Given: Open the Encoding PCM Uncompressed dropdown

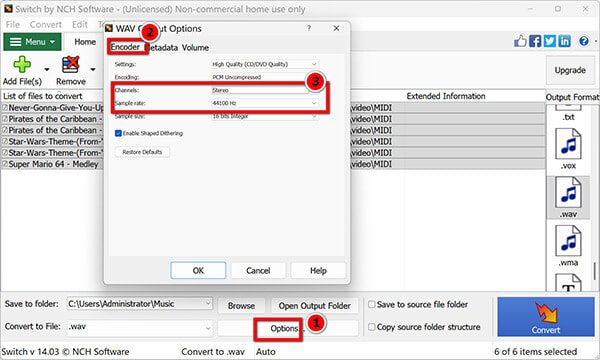Looking at the screenshot, I should (265, 77).
